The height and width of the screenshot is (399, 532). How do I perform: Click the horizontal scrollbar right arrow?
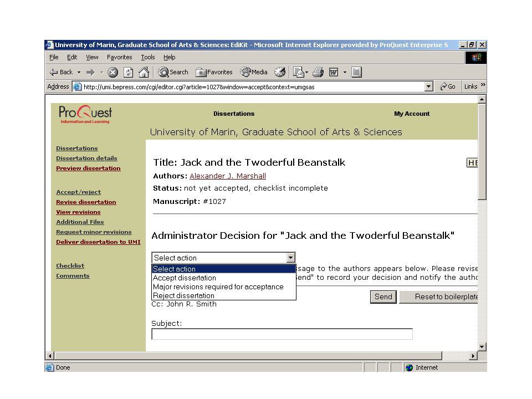[x=473, y=356]
